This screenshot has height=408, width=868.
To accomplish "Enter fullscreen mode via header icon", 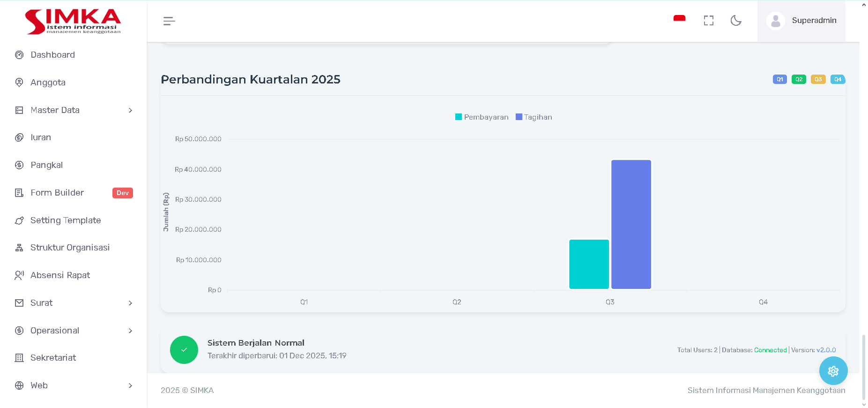I will click(x=708, y=21).
